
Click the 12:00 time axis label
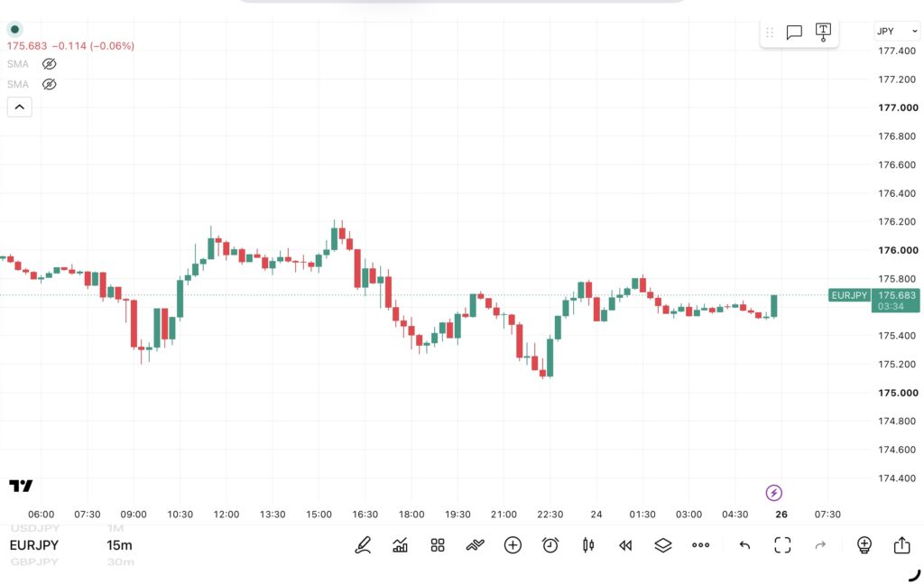tap(226, 515)
